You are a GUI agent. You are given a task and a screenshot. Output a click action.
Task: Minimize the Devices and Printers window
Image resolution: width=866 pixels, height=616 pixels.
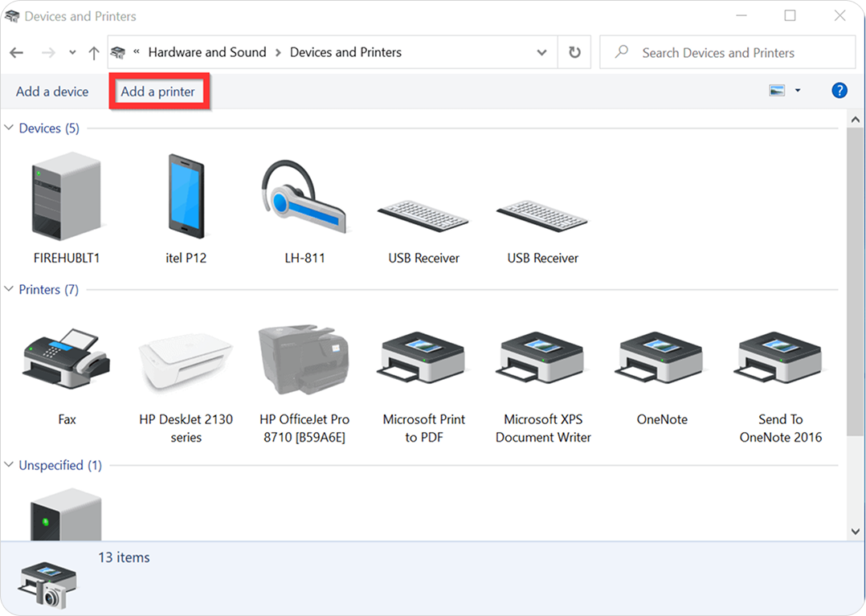(741, 15)
